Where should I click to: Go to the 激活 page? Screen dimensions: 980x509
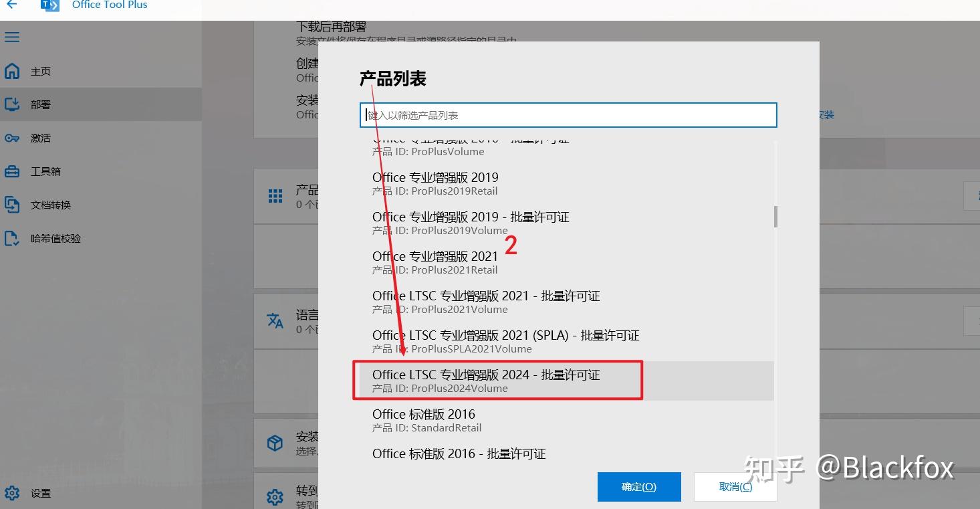pyautogui.click(x=100, y=138)
